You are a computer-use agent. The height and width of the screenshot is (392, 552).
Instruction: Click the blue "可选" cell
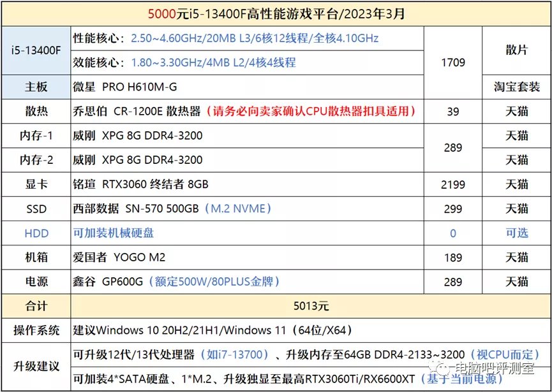click(516, 233)
